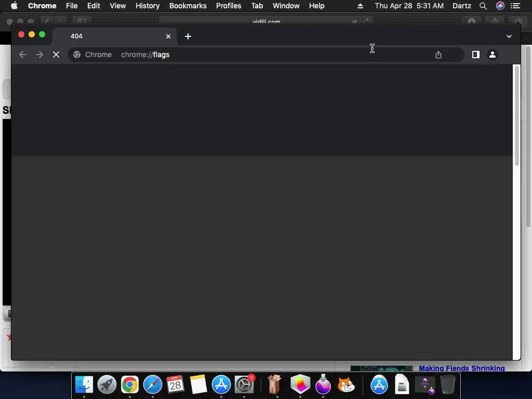This screenshot has height=399, width=532.
Task: Click the Chrome page vertical scrollbar
Action: [x=517, y=115]
